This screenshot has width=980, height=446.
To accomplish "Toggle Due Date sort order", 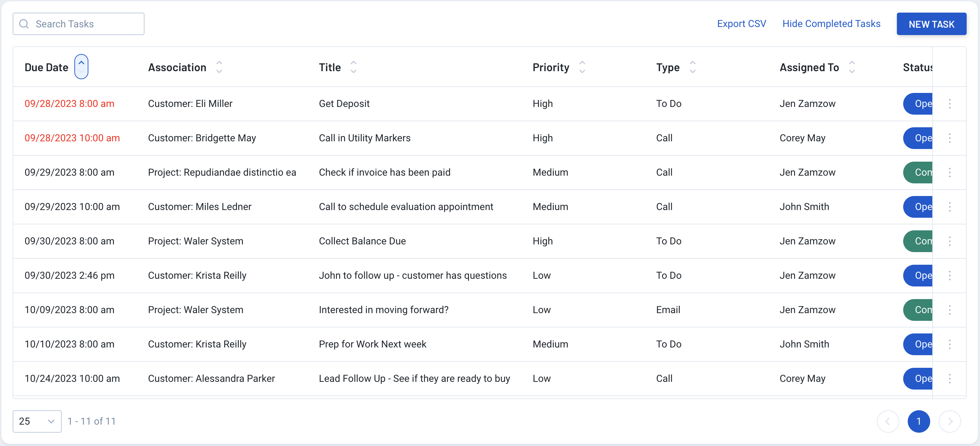I will click(x=81, y=67).
